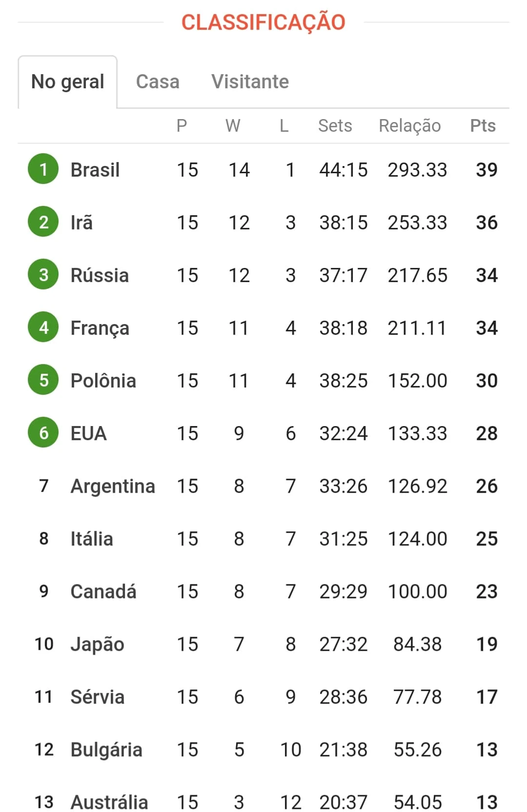Open the Casa tab
527x812 pixels.
tap(158, 81)
